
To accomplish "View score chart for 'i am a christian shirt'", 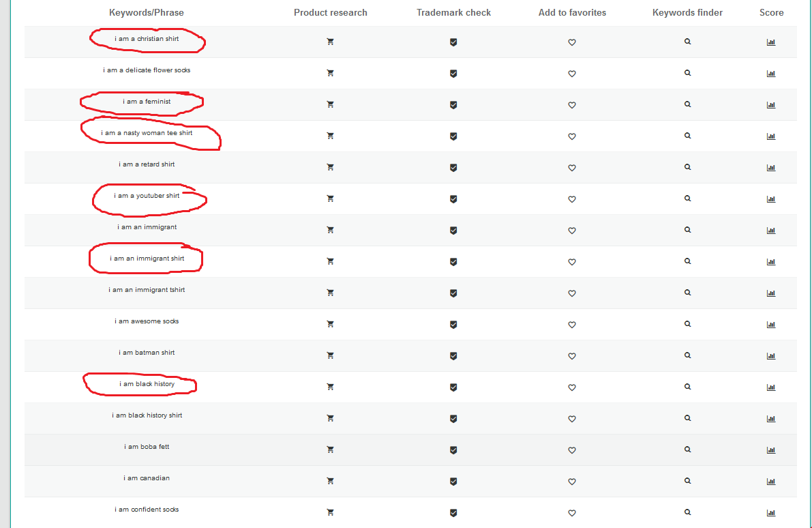I will tap(771, 42).
